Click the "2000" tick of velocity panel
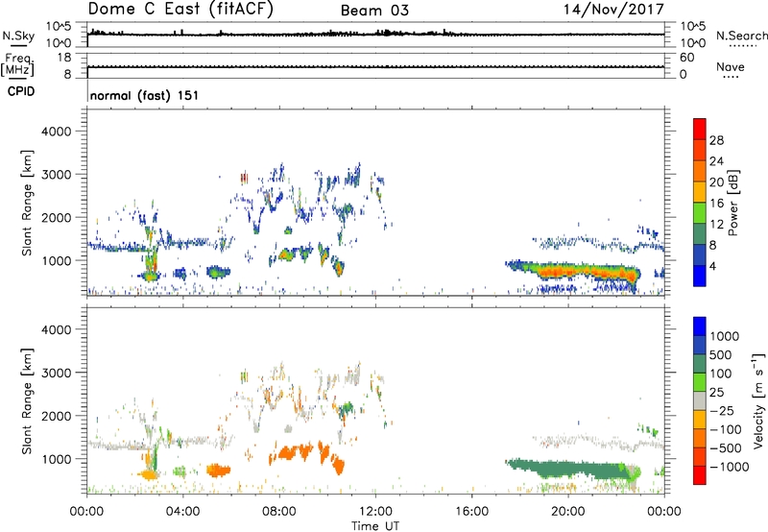768x532 pixels. tap(56, 416)
